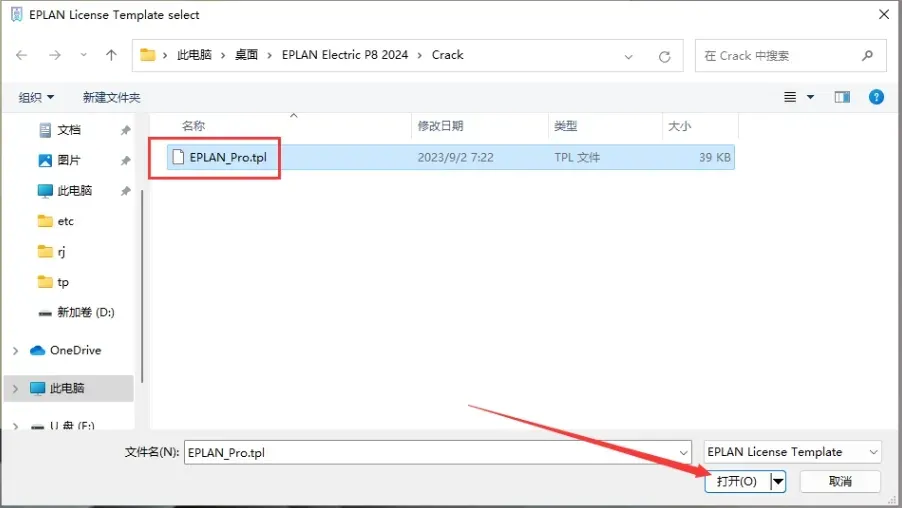Click the view layout list icon
Screen dimensions: 902x508
790,97
